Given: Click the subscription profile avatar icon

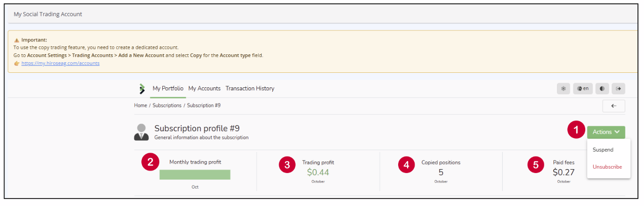Looking at the screenshot, I should click(141, 132).
